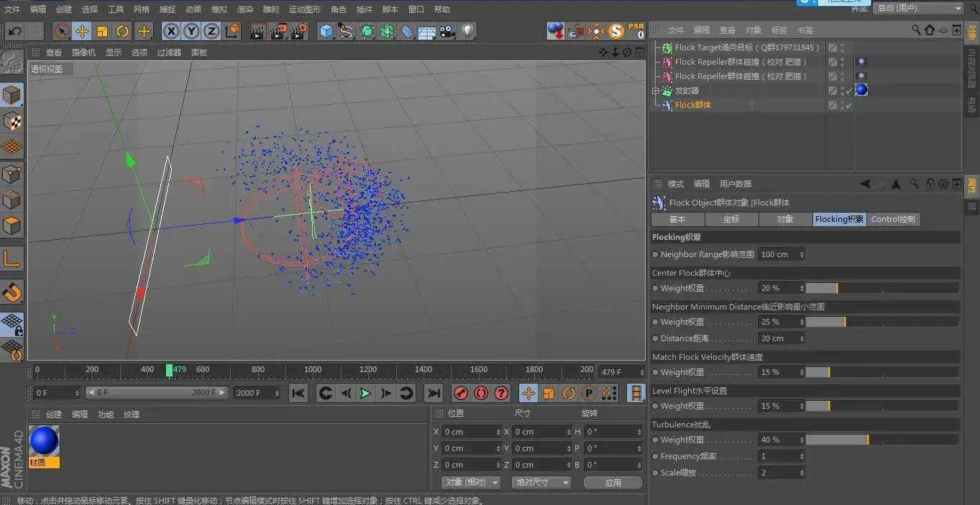980x505 pixels.
Task: Open the viewport 过滤器 menu
Action: [169, 52]
